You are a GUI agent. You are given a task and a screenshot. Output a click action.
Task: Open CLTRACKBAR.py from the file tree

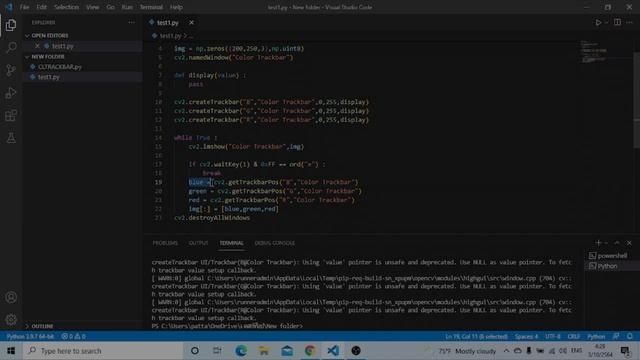coord(60,67)
